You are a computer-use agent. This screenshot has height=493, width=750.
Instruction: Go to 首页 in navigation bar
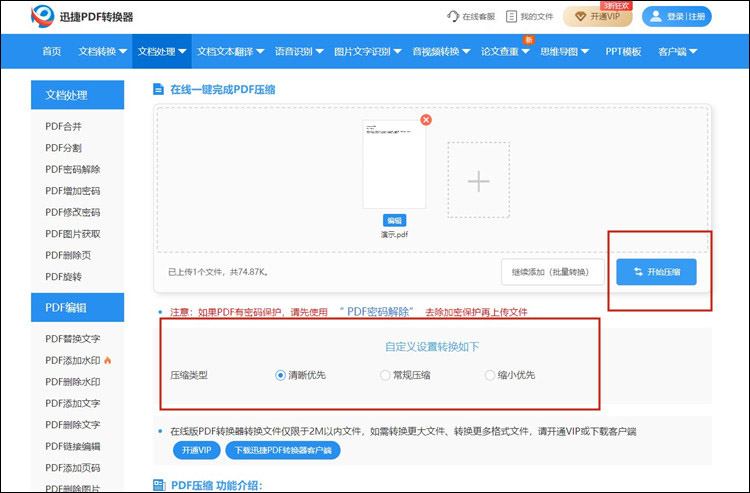pyautogui.click(x=52, y=52)
